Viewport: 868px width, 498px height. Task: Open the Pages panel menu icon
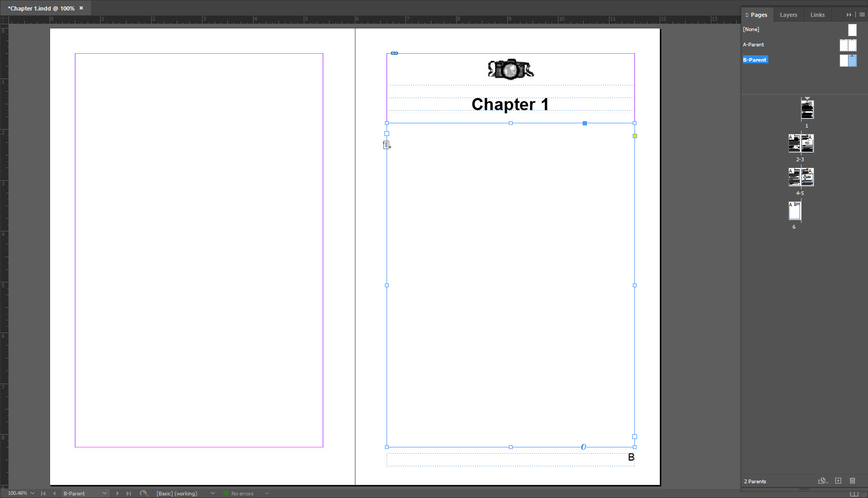pos(863,14)
